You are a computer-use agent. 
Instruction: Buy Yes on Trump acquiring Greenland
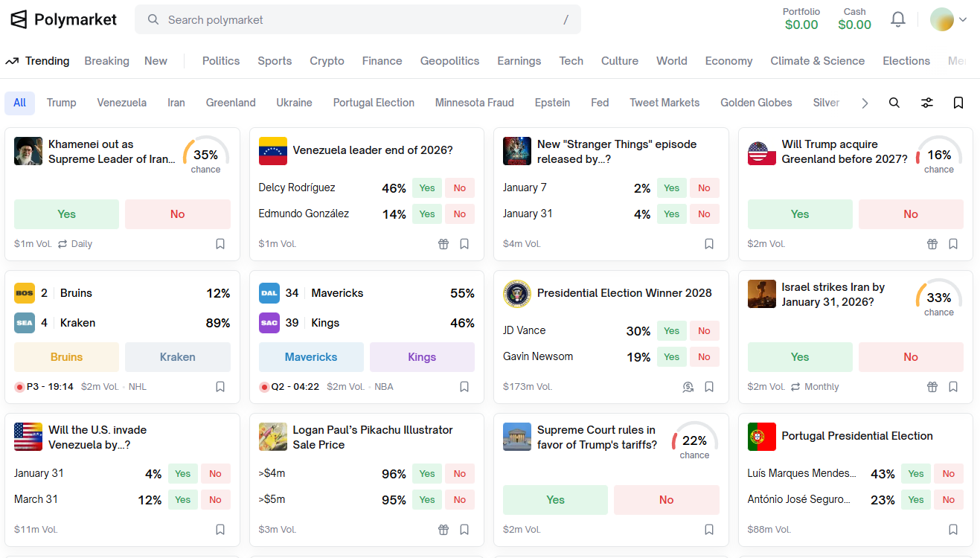coord(800,214)
